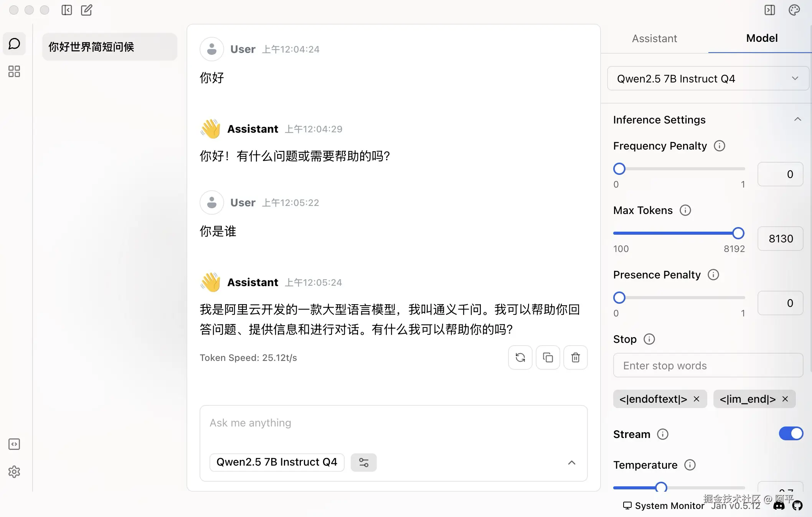Remove the <|im_end|> stop word

tap(785, 399)
